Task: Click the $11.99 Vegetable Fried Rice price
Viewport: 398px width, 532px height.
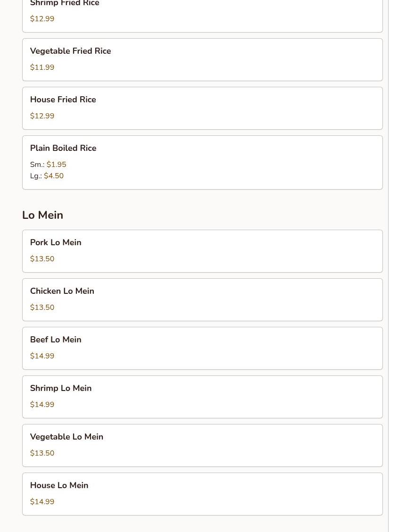Action: click(42, 67)
